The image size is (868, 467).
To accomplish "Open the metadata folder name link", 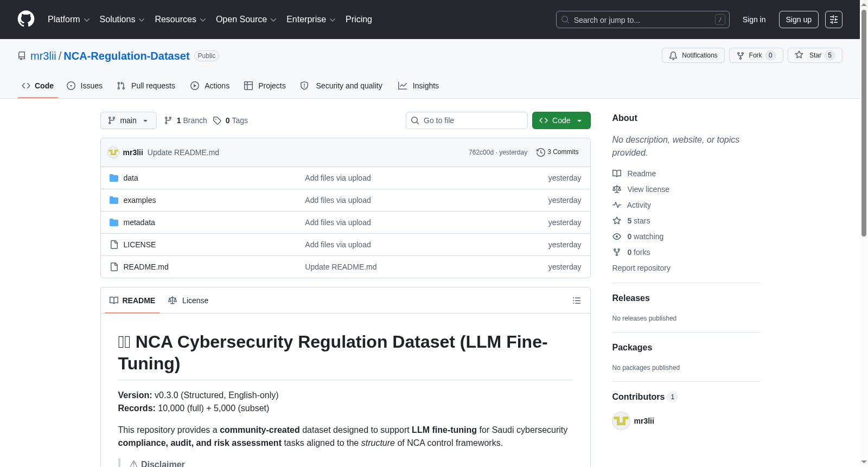I will pyautogui.click(x=139, y=222).
